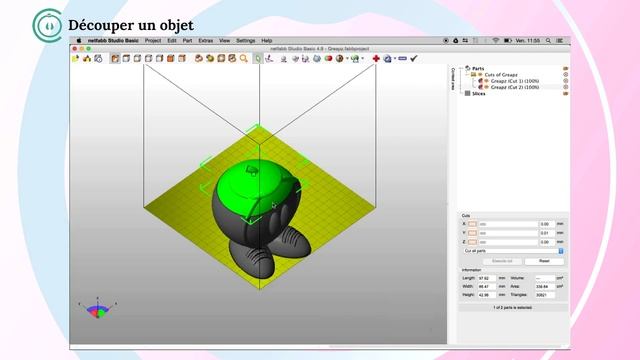This screenshot has width=640, height=360.
Task: Open the Settings menu
Action: 245,41
